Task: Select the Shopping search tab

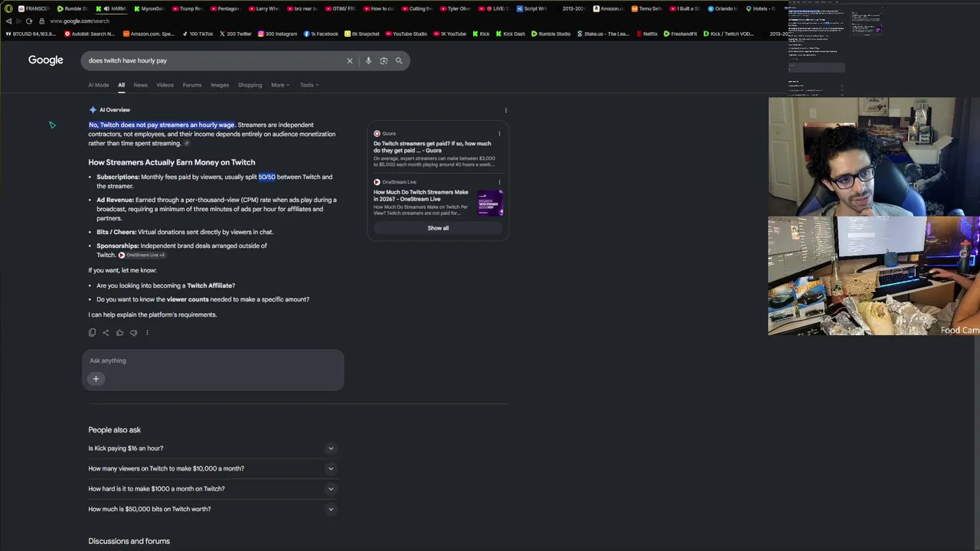Action: [x=250, y=85]
